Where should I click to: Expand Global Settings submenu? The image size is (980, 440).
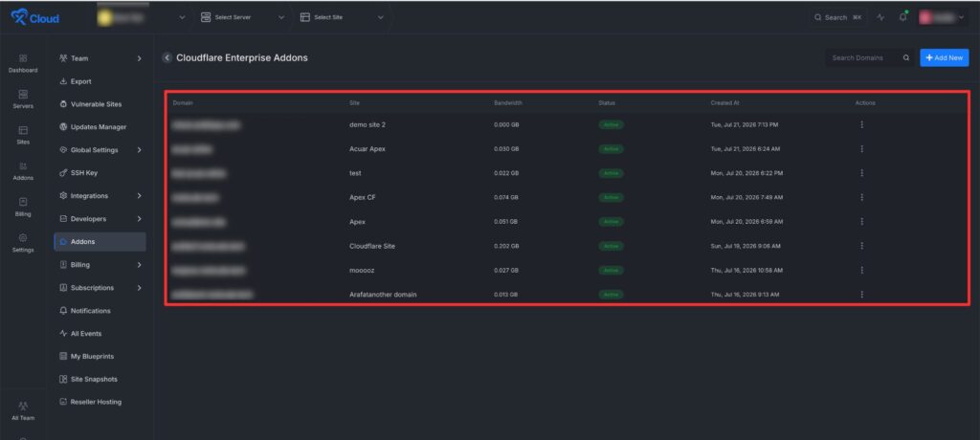pos(139,150)
